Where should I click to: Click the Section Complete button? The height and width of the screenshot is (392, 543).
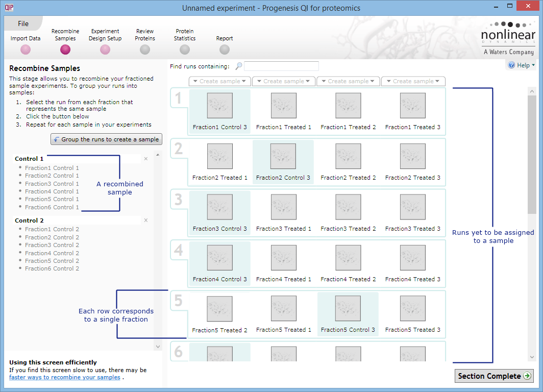[494, 376]
